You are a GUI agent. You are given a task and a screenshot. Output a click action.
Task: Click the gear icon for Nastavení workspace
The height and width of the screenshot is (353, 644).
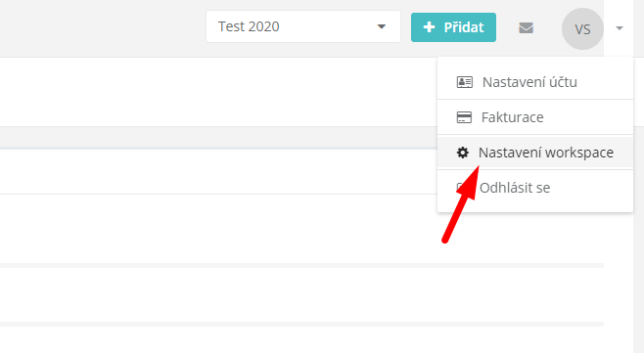pyautogui.click(x=463, y=153)
